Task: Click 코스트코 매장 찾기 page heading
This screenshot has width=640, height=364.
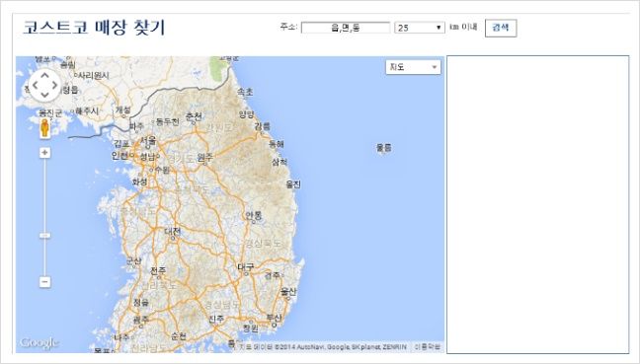Action: point(94,28)
